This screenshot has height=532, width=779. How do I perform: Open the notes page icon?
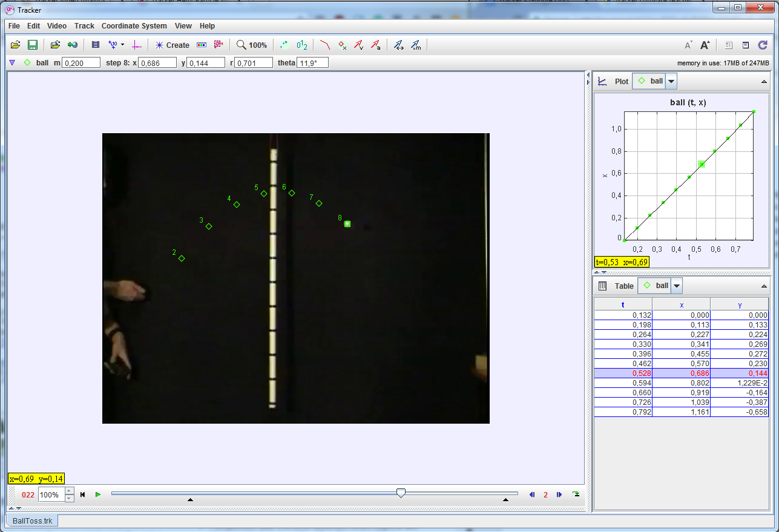[x=746, y=45]
